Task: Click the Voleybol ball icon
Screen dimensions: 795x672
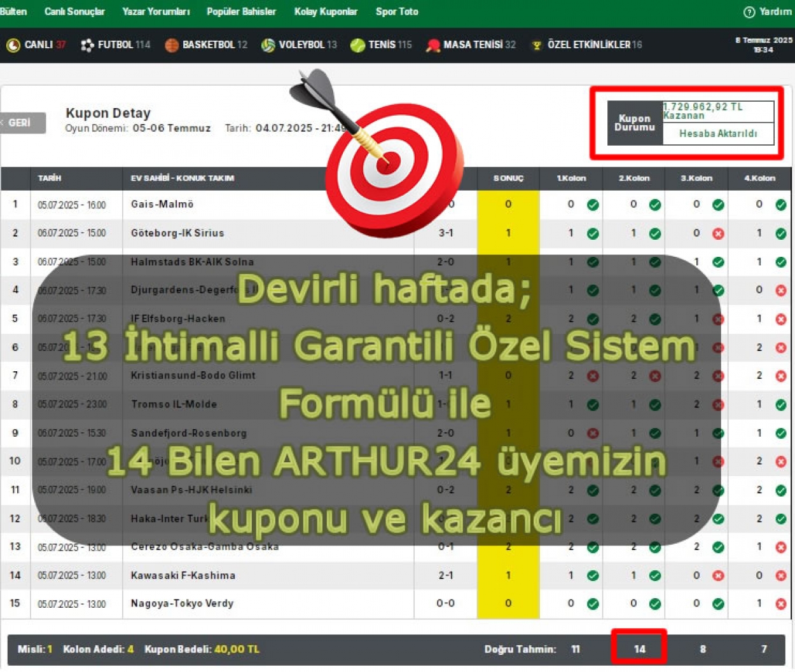Action: 268,45
